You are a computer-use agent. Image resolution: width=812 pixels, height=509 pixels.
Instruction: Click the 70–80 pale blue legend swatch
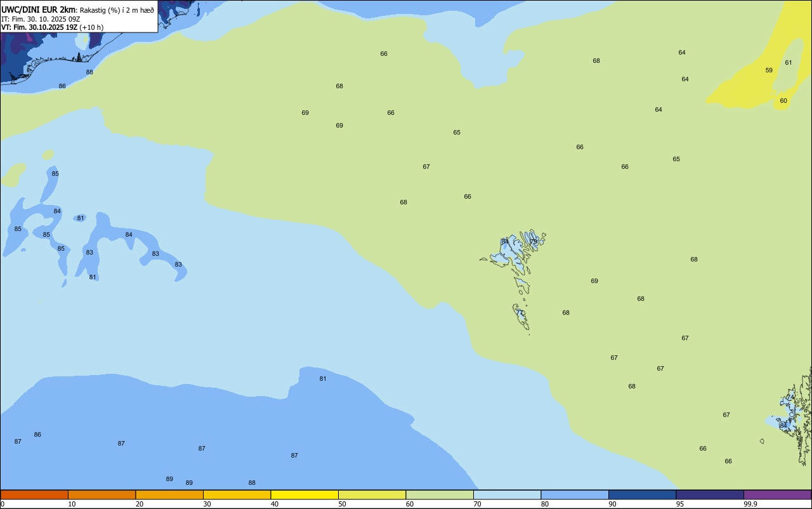[507, 494]
